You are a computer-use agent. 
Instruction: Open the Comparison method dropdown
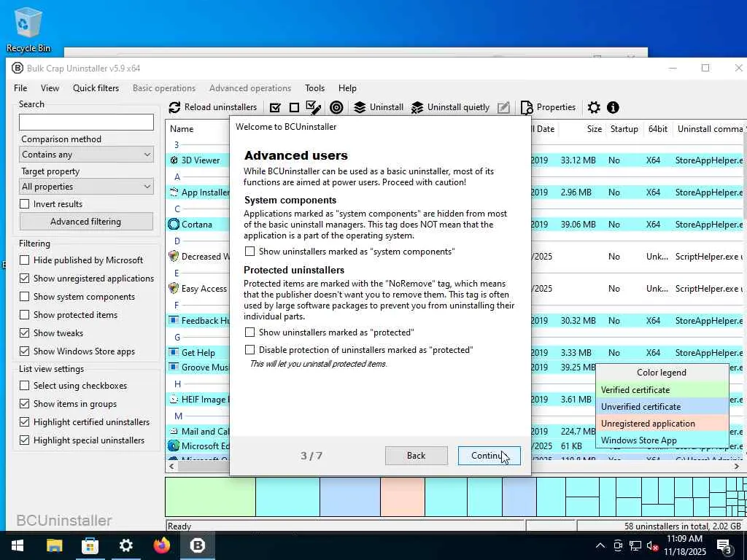(x=86, y=155)
